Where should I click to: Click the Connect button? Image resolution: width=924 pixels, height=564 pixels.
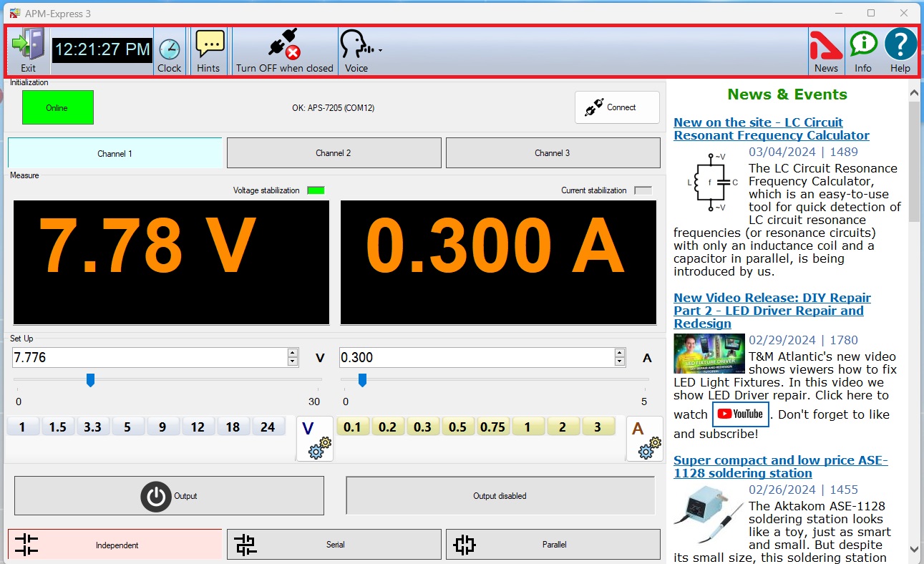617,107
